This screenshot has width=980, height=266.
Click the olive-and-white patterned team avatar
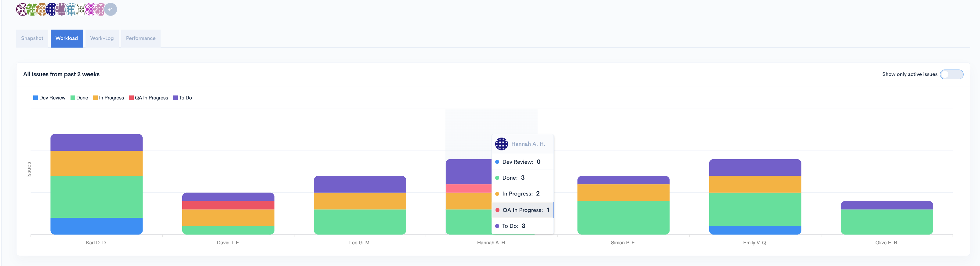[x=81, y=9]
